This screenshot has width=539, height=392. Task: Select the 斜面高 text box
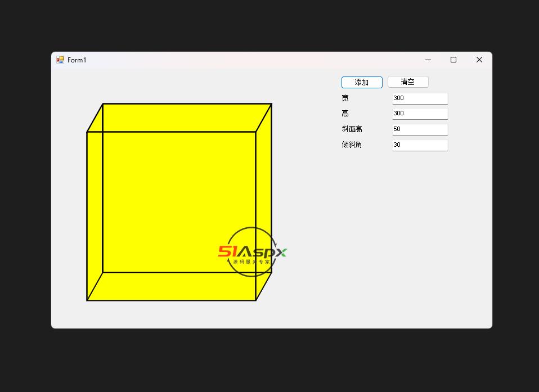[x=420, y=129]
